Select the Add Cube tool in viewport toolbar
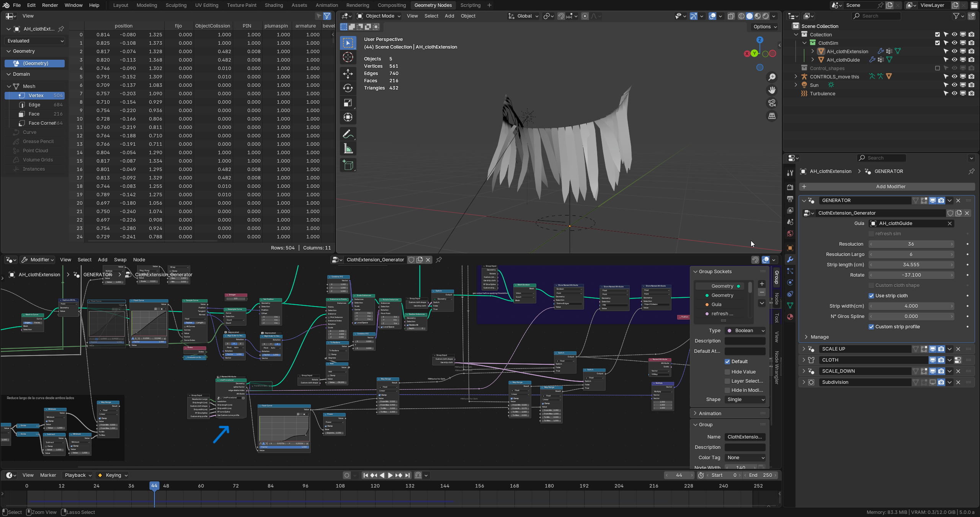This screenshot has height=517, width=980. (348, 165)
